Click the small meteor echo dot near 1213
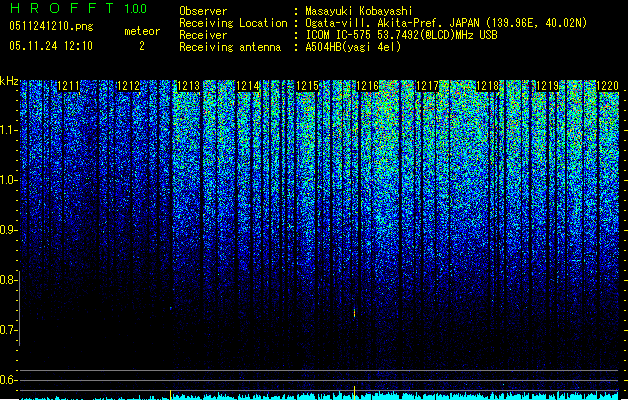This screenshot has height=400, width=629. pos(170,308)
